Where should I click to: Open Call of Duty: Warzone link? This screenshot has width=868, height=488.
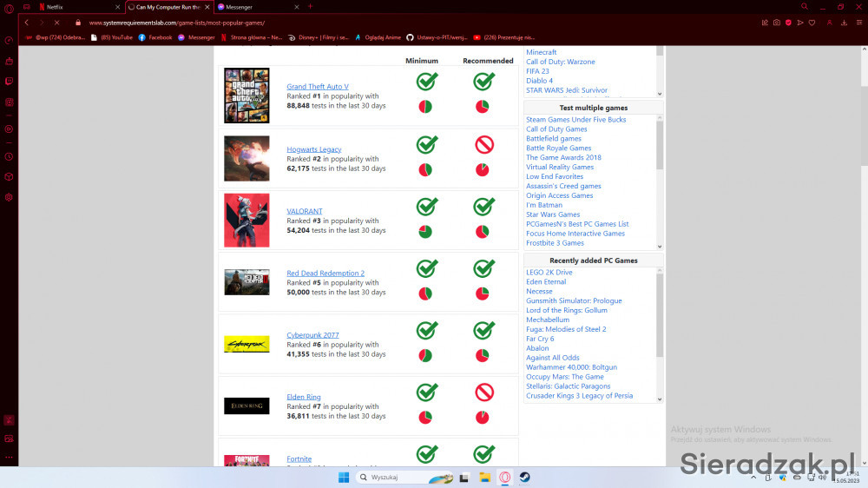(x=560, y=62)
